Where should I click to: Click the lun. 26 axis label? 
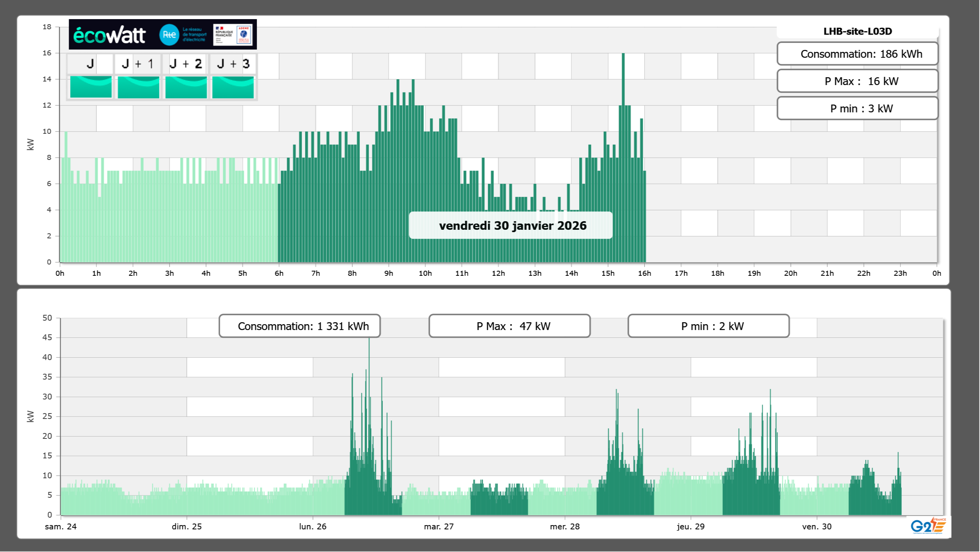tap(313, 526)
